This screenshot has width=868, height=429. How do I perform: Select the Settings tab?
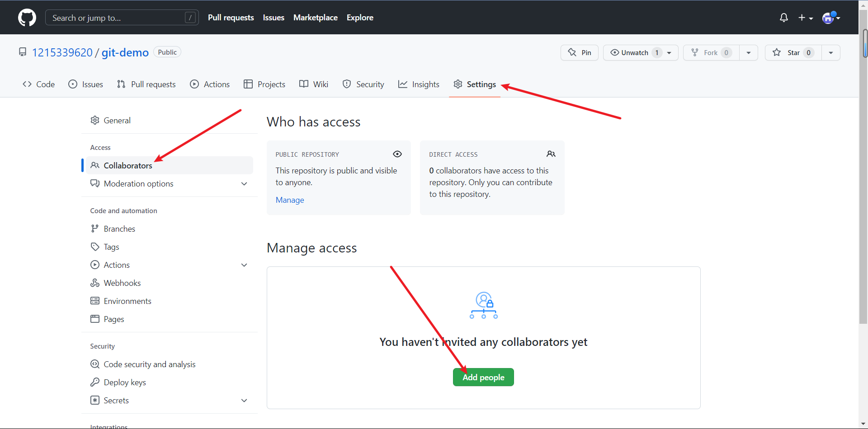coord(475,84)
